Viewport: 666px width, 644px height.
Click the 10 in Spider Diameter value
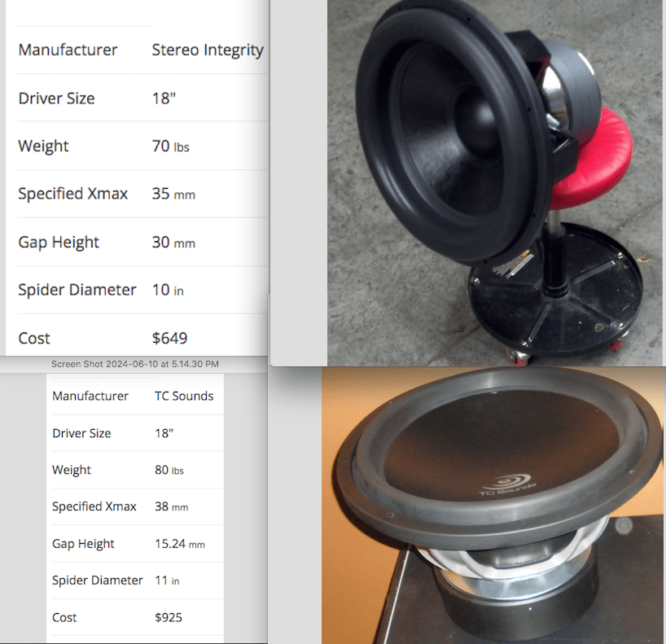click(x=168, y=290)
